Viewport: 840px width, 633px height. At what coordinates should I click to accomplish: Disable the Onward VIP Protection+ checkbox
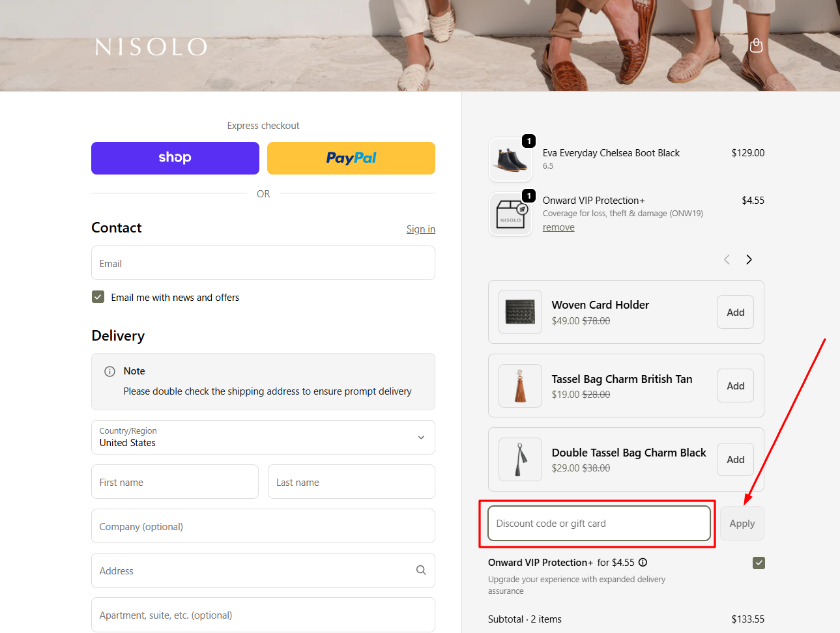759,562
